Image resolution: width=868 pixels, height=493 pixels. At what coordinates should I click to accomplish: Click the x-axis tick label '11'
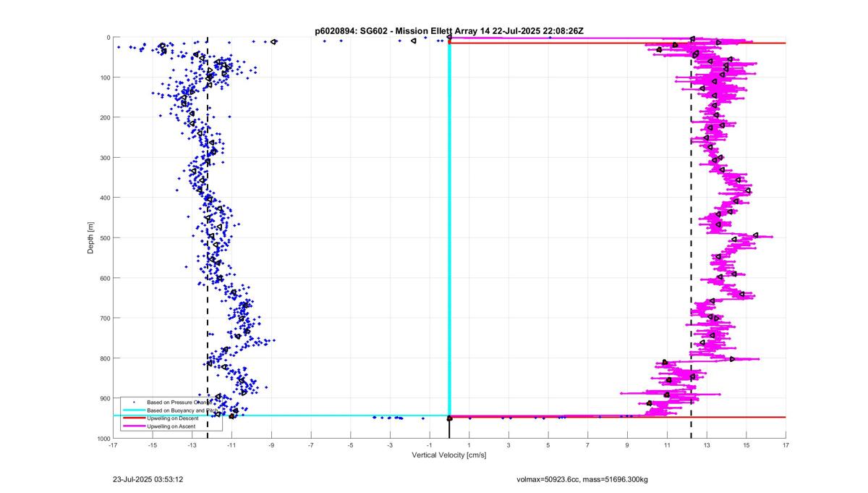point(667,445)
